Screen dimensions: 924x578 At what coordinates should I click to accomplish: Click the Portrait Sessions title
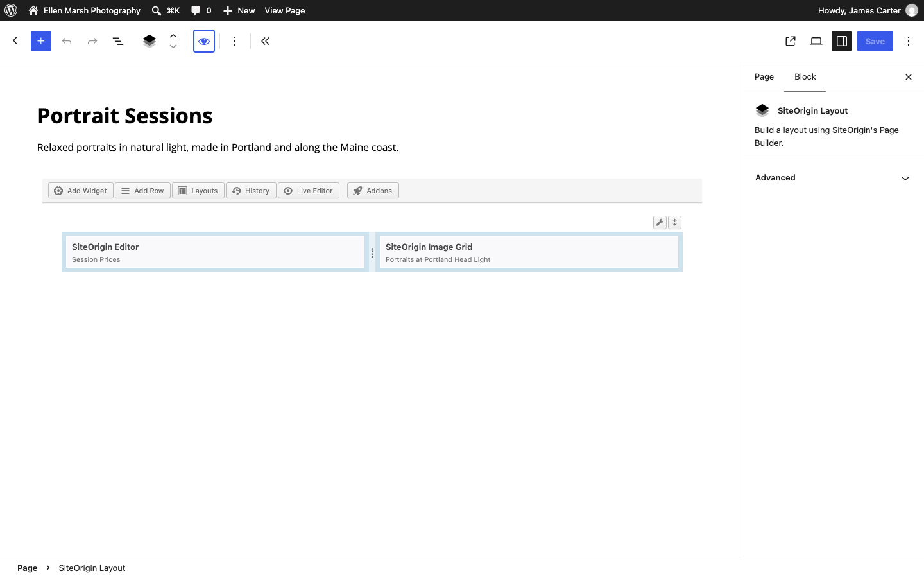point(125,116)
